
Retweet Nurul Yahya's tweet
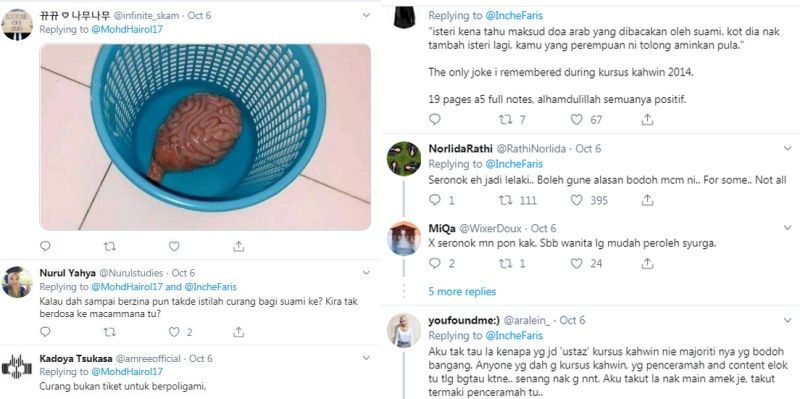coord(110,332)
